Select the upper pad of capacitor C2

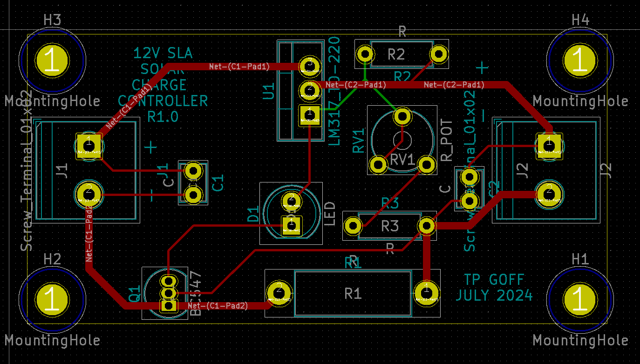(x=470, y=177)
